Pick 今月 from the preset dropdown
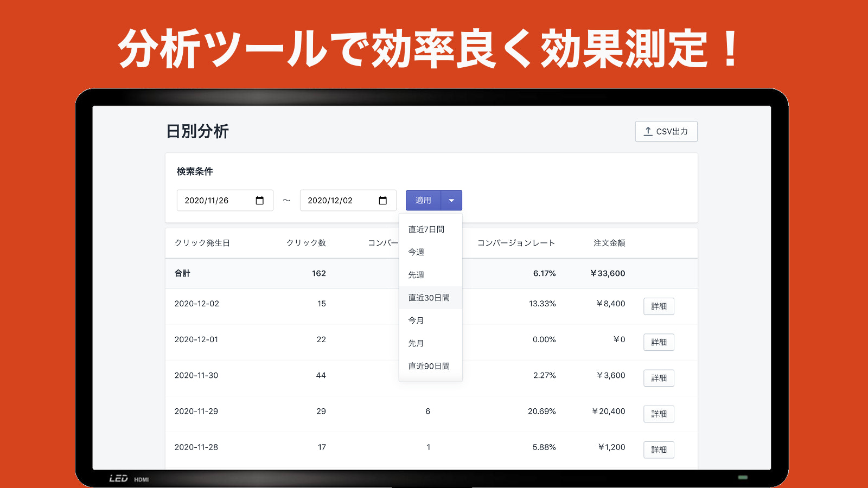Image resolution: width=868 pixels, height=488 pixels. click(x=417, y=320)
